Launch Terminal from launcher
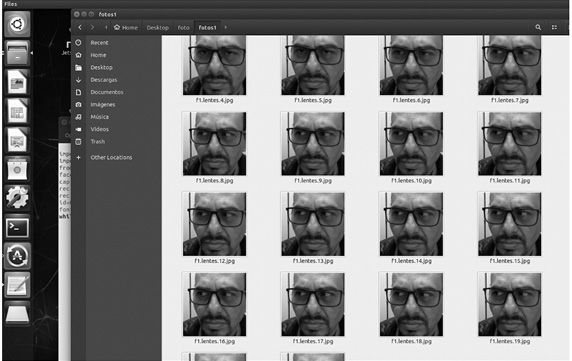572x361 pixels. click(x=17, y=227)
